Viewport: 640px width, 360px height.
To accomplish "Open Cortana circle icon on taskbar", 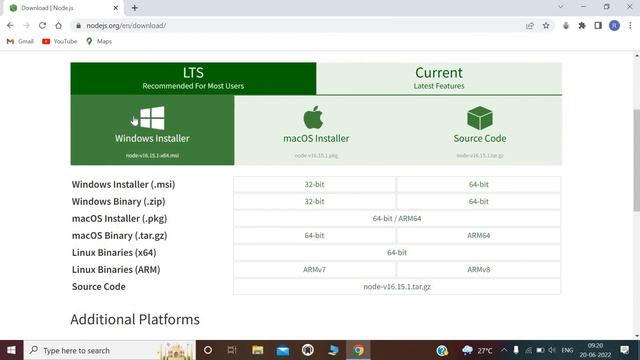I will click(208, 350).
